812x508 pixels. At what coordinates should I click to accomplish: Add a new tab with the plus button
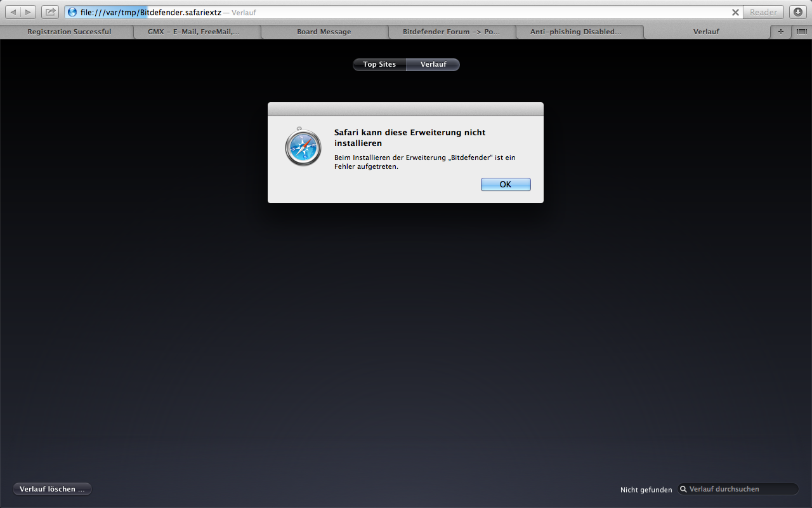pyautogui.click(x=780, y=32)
